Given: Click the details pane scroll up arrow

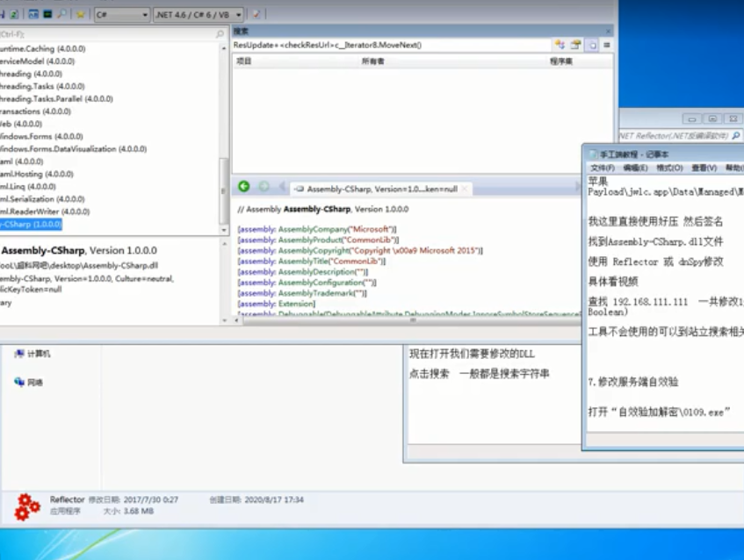Looking at the screenshot, I should pyautogui.click(x=225, y=243).
